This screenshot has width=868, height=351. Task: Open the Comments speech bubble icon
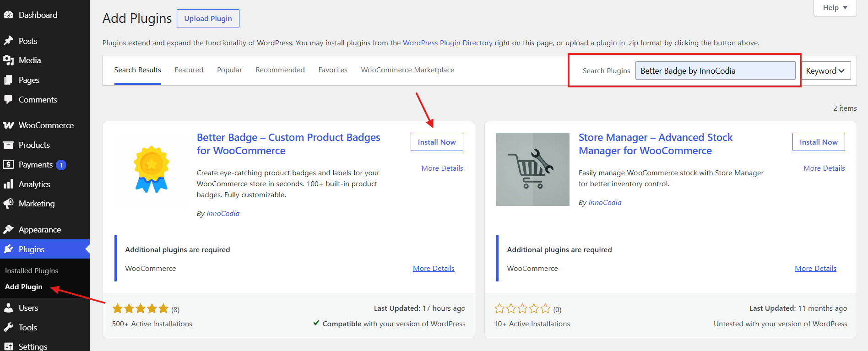tap(8, 99)
